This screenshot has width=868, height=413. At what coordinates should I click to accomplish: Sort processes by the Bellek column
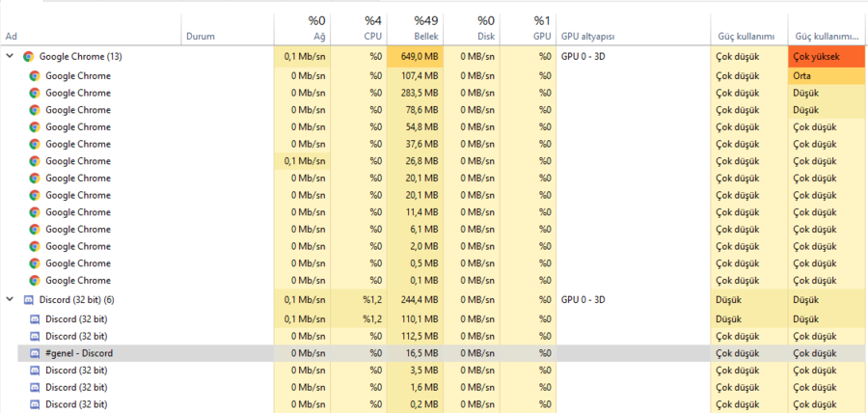(x=415, y=29)
